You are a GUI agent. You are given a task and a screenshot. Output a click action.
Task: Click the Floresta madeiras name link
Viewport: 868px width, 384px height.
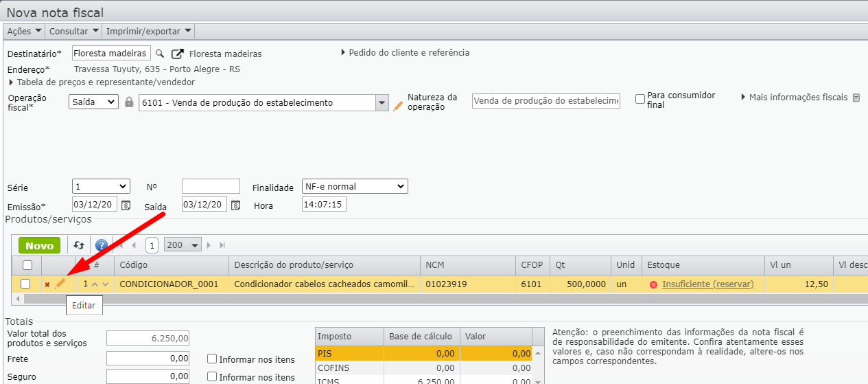(225, 54)
